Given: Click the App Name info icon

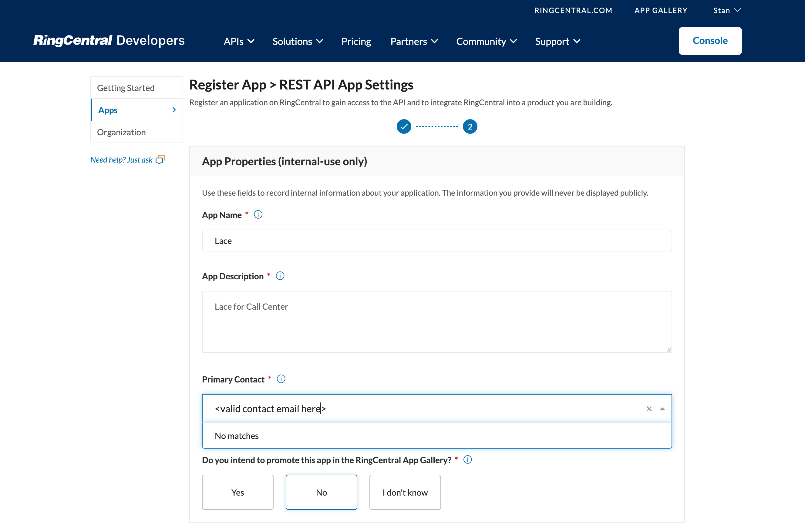Looking at the screenshot, I should [258, 214].
